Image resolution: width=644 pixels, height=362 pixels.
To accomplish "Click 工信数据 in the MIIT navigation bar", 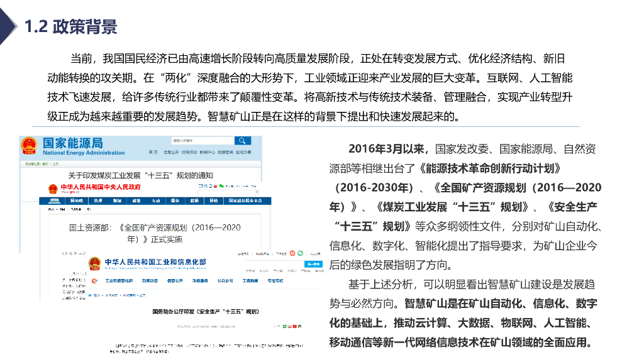I will 250,281.
